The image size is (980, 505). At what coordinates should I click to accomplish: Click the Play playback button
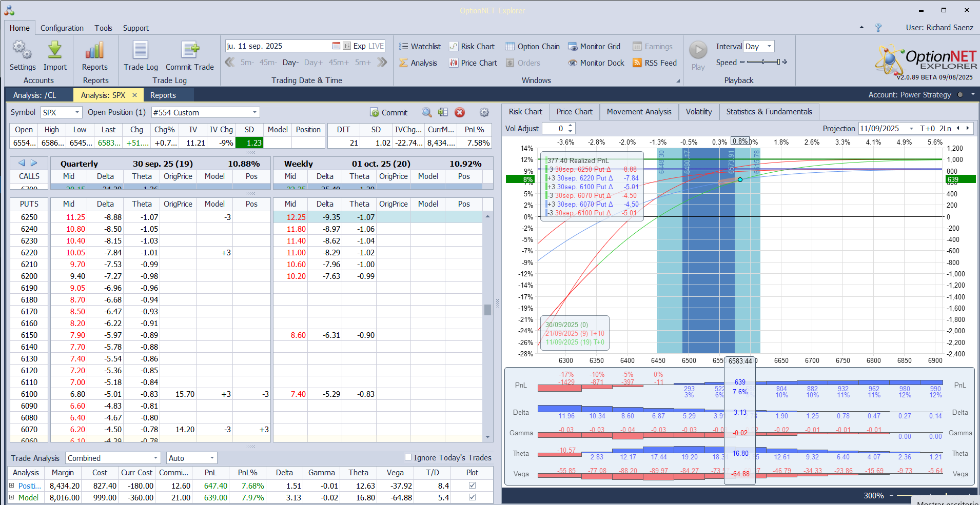point(698,50)
